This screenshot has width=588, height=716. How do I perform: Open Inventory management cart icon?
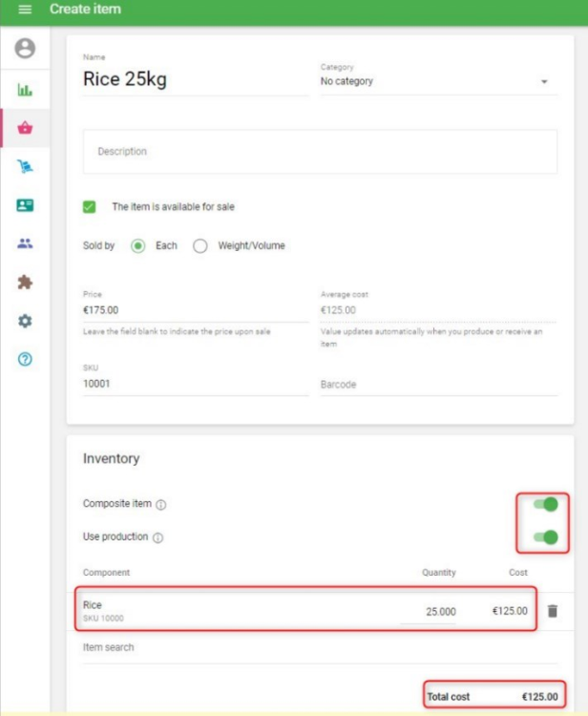pos(25,166)
